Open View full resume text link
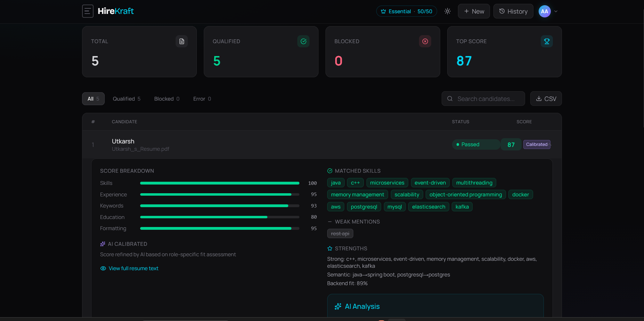The width and height of the screenshot is (644, 321). (x=134, y=268)
